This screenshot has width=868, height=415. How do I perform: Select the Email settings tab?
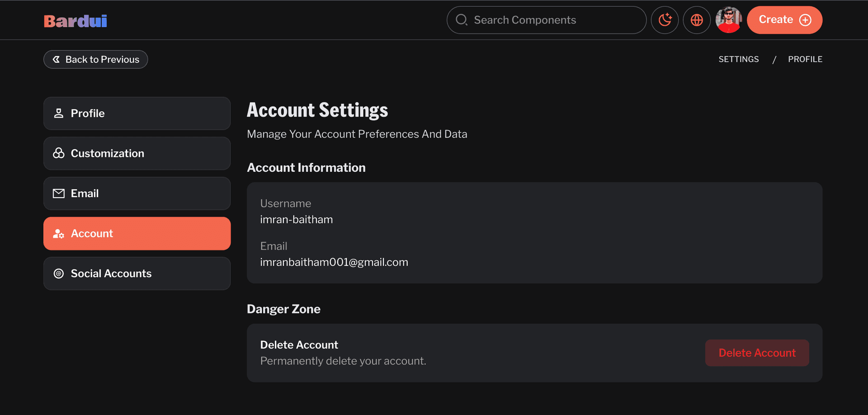tap(137, 193)
